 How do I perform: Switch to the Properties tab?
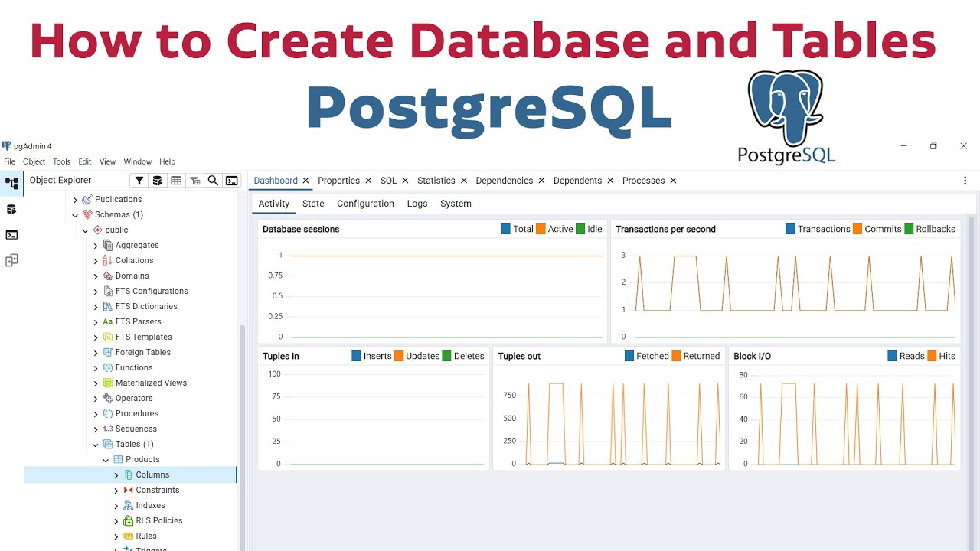point(338,181)
